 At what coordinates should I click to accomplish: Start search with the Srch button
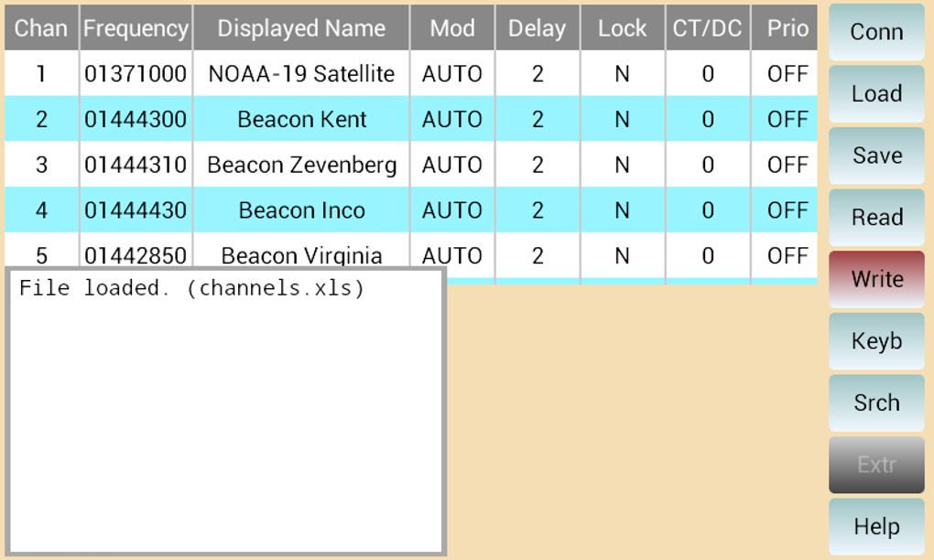[x=876, y=404]
